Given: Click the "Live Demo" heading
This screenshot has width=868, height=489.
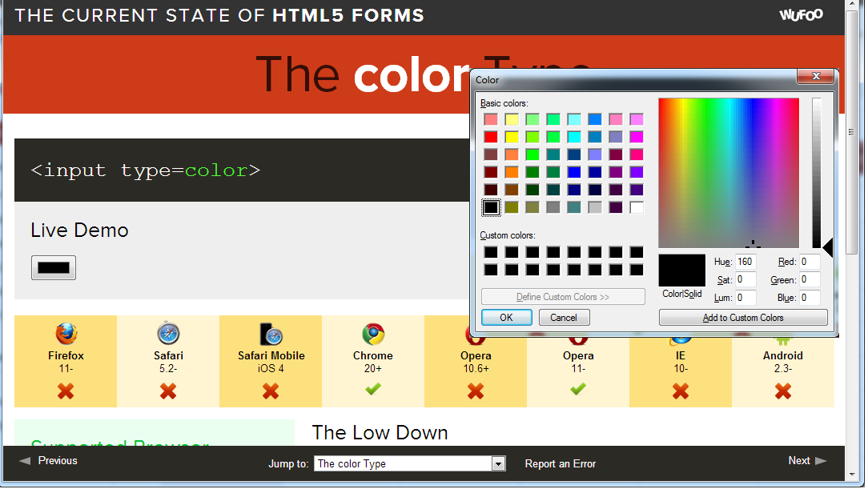Looking at the screenshot, I should click(80, 230).
